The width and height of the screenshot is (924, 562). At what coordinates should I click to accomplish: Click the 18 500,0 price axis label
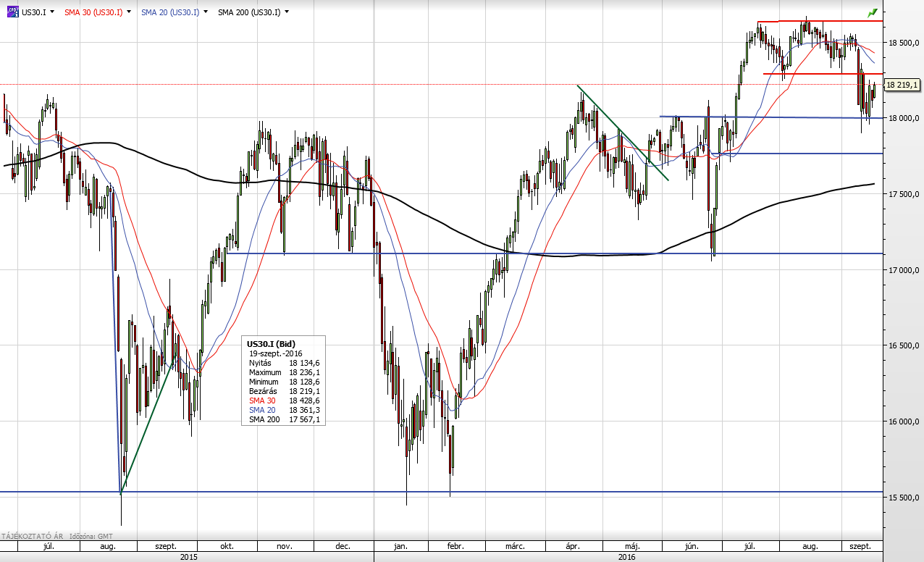tap(904, 43)
